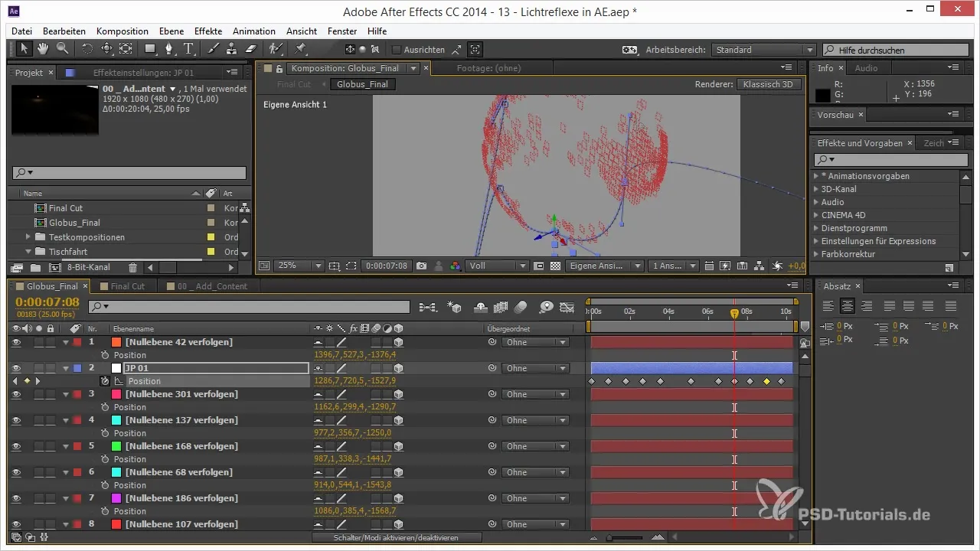Image resolution: width=980 pixels, height=551 pixels.
Task: Open the Übergeordnet dropdown for JP 01
Action: click(535, 368)
